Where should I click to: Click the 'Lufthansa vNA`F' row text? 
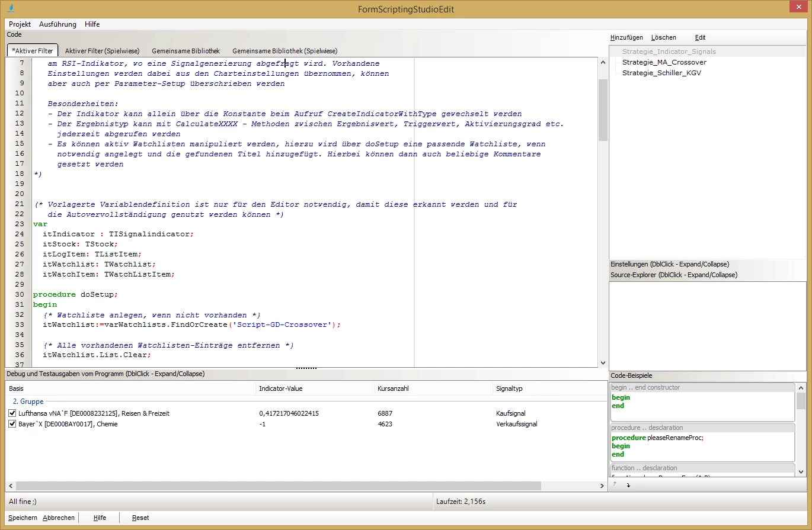(94, 413)
